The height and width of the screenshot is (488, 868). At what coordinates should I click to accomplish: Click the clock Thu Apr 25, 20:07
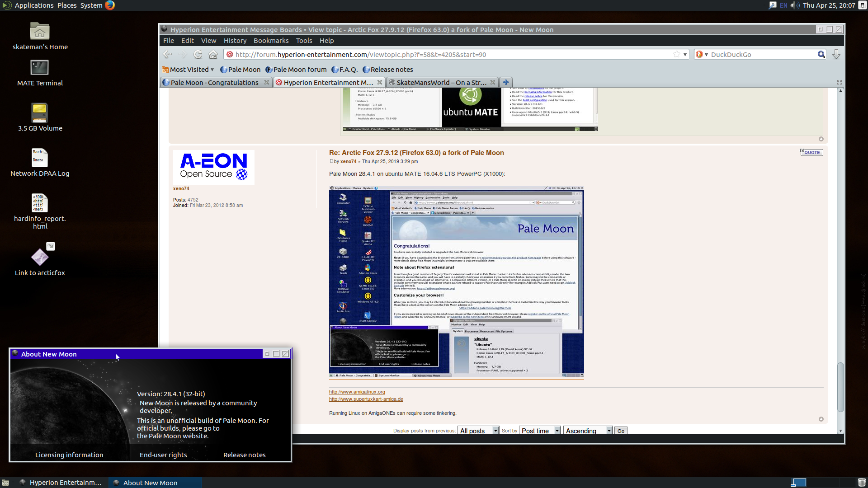tap(829, 5)
